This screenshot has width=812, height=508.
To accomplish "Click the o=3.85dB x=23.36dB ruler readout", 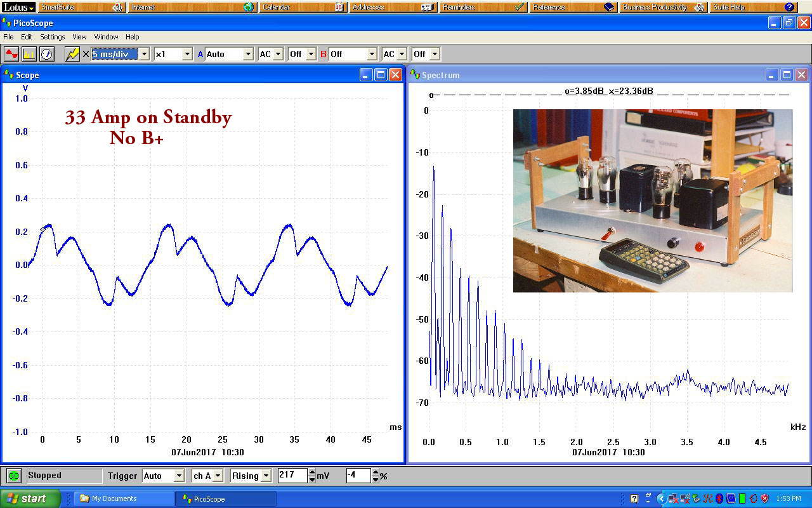I will click(x=608, y=91).
